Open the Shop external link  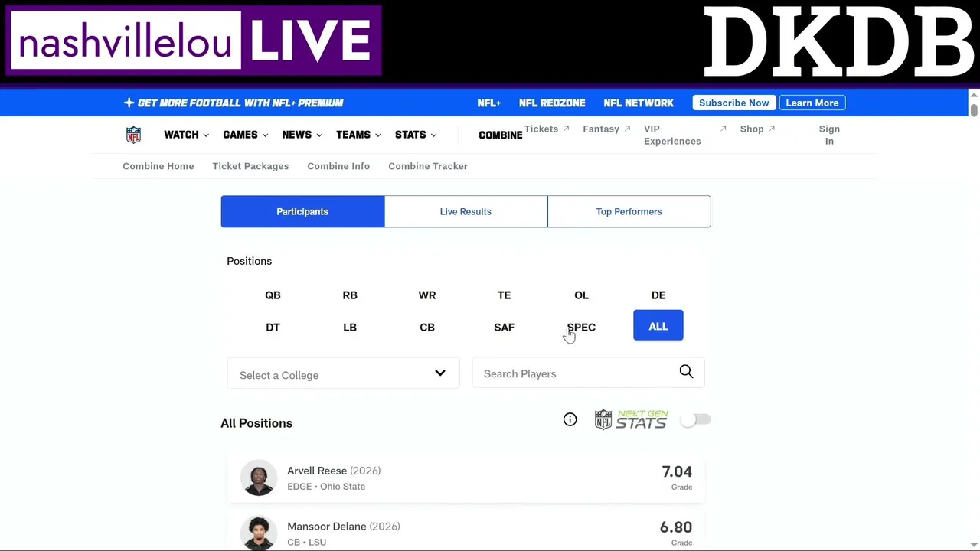757,129
